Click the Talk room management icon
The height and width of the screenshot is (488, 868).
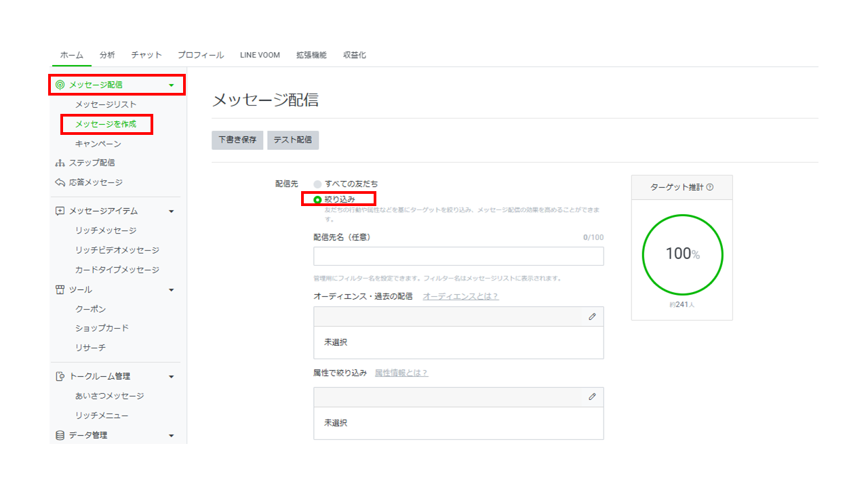(60, 376)
